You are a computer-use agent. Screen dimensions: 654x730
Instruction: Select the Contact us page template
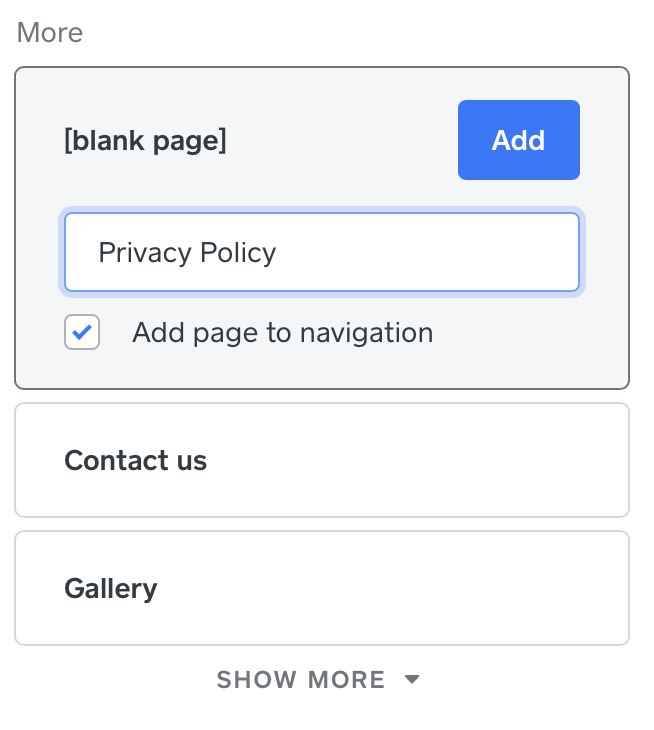pyautogui.click(x=321, y=460)
